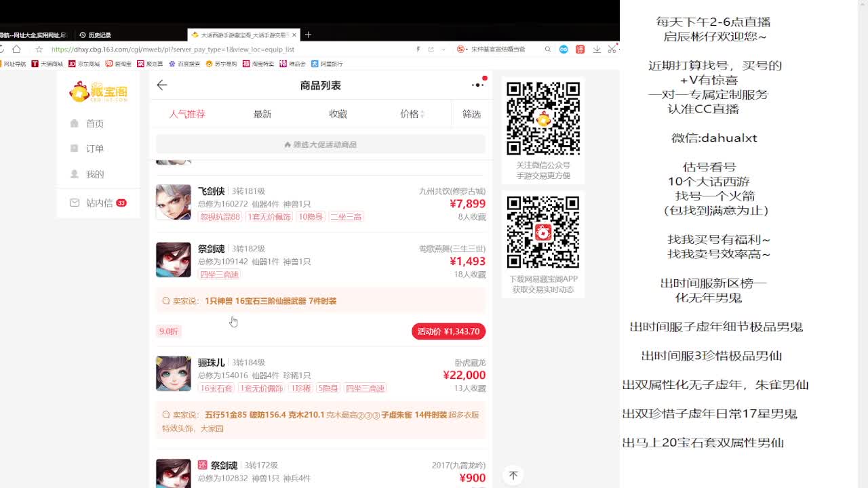Open the 筛选 filter panel
Viewport: 868px width, 488px height.
click(471, 114)
